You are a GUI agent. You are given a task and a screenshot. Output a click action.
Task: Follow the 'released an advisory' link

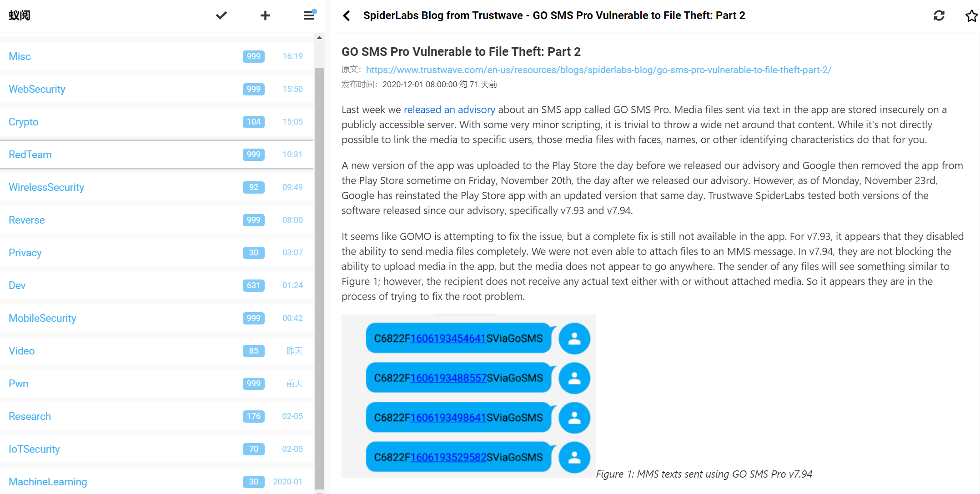[449, 110]
